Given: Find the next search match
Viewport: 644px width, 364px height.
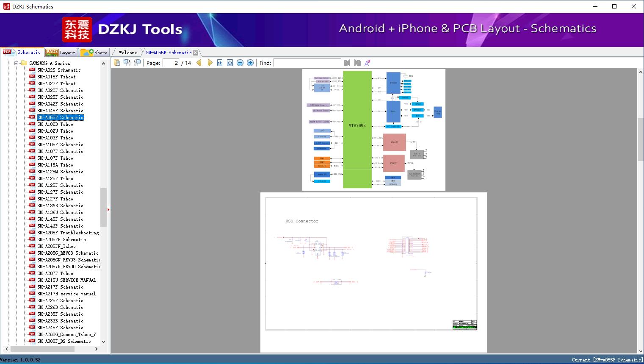Looking at the screenshot, I should click(357, 63).
